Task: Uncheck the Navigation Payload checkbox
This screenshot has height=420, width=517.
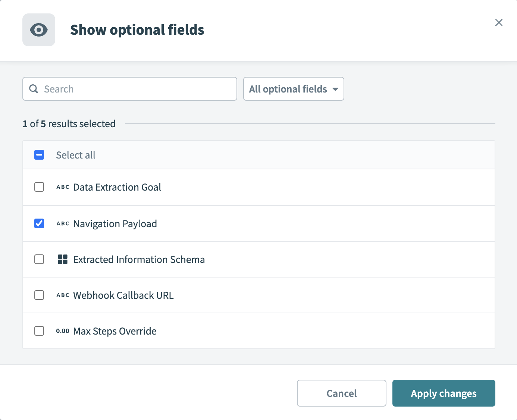Action: 39,223
